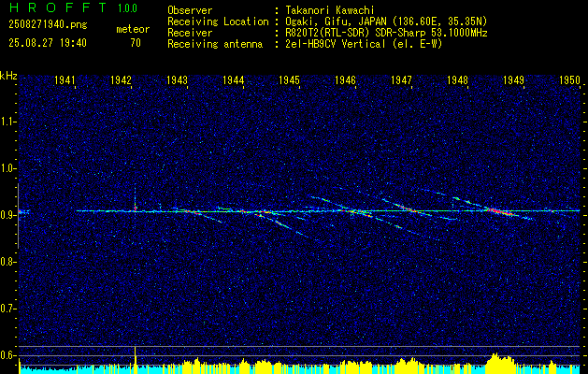This screenshot has height=374, width=588.
Task: Click the meteor count value 70
Action: pos(136,43)
